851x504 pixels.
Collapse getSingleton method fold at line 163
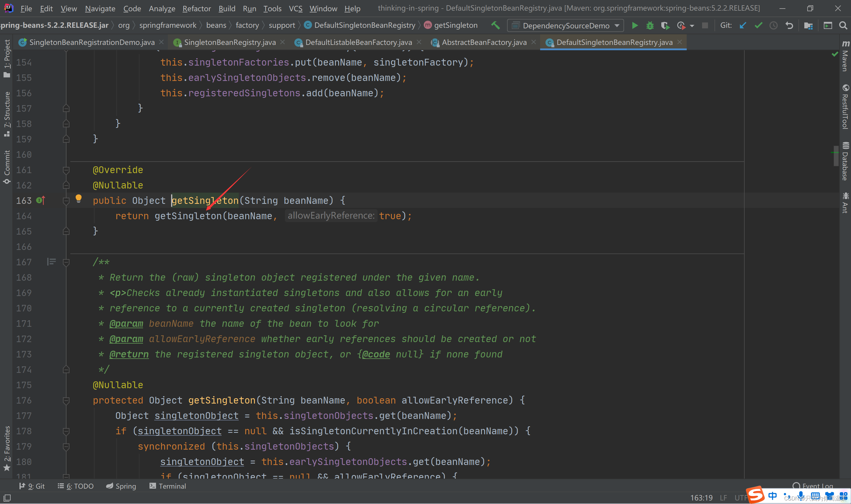pyautogui.click(x=66, y=201)
